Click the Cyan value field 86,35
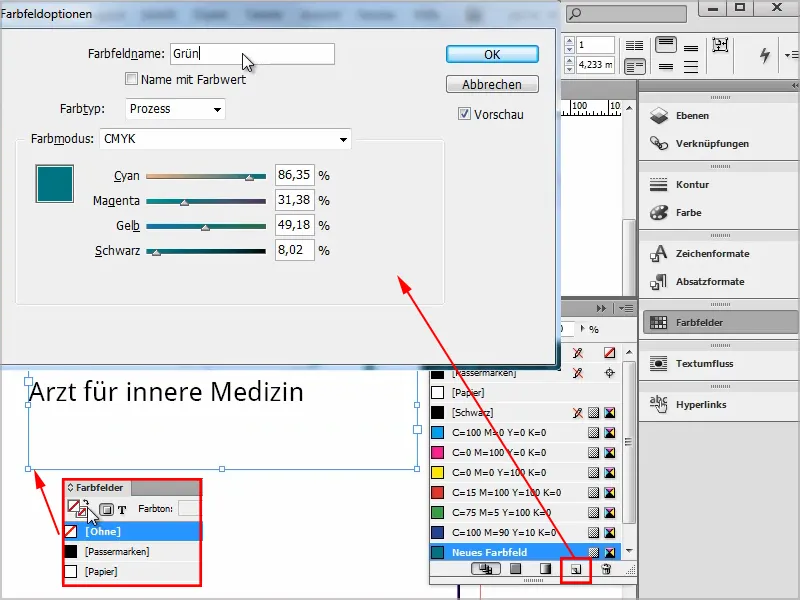This screenshot has width=800, height=600. click(294, 175)
